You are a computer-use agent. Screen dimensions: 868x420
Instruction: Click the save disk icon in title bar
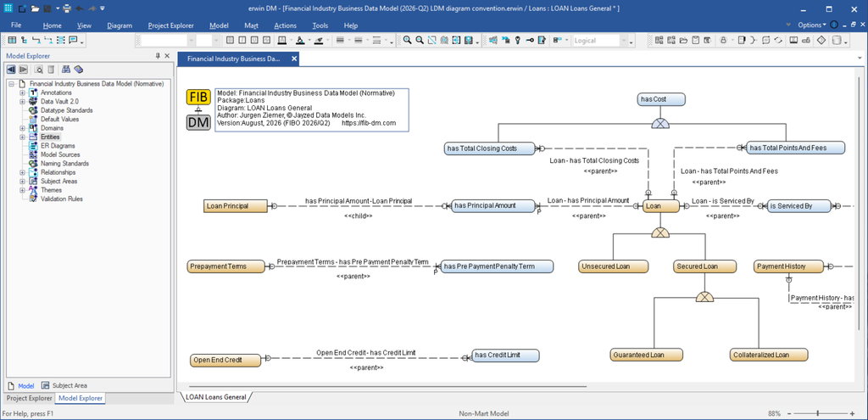(47, 8)
